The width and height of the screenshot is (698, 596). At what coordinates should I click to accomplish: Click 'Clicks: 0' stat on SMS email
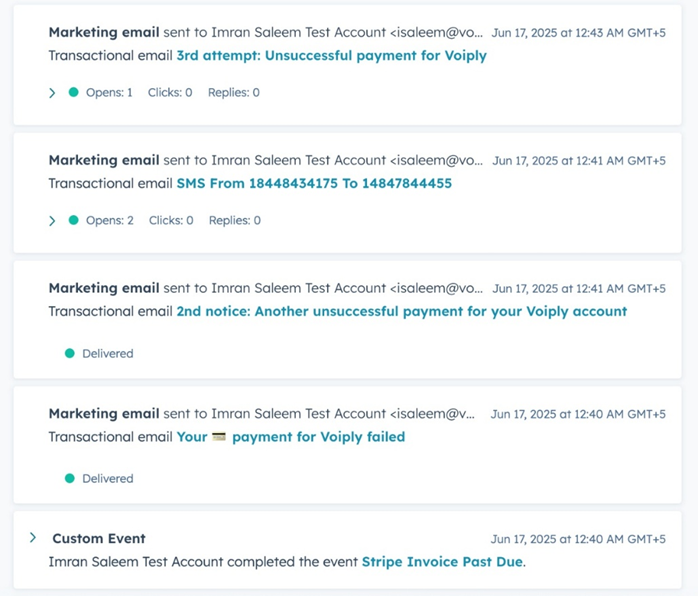[x=171, y=220]
